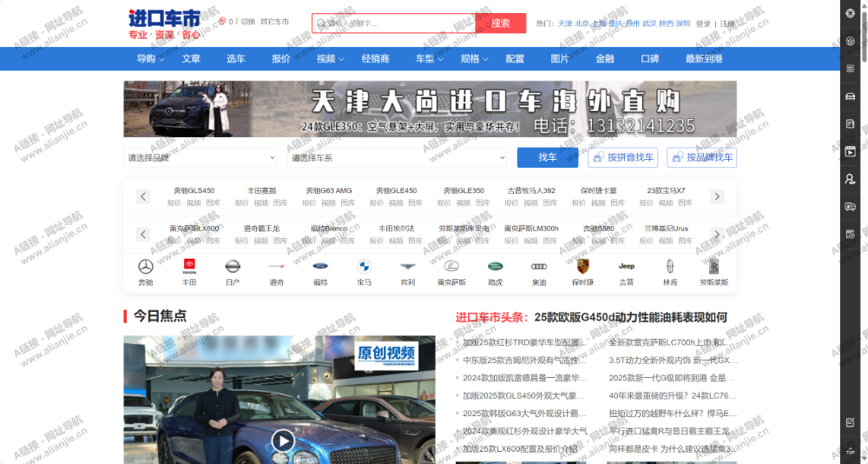Image resolution: width=868 pixels, height=464 pixels.
Task: Click the hot city 北京 link
Action: tap(582, 23)
